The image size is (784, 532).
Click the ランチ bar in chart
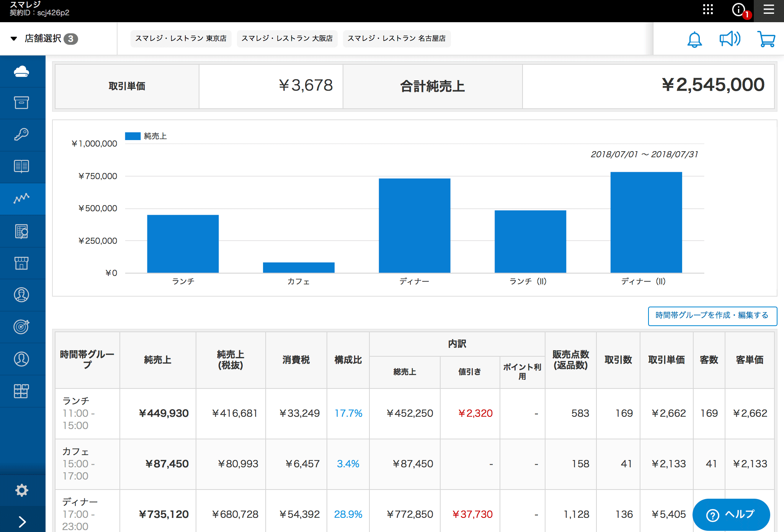(183, 244)
